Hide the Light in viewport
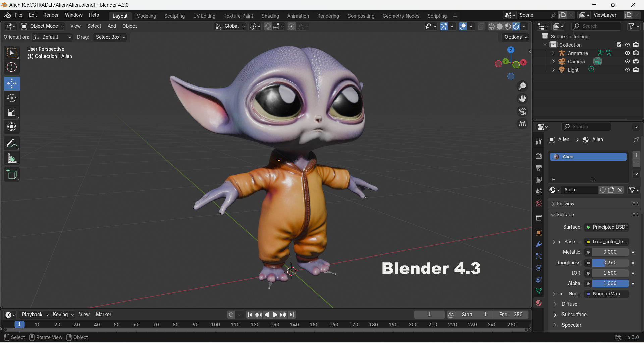Image resolution: width=644 pixels, height=343 pixels. (x=627, y=70)
